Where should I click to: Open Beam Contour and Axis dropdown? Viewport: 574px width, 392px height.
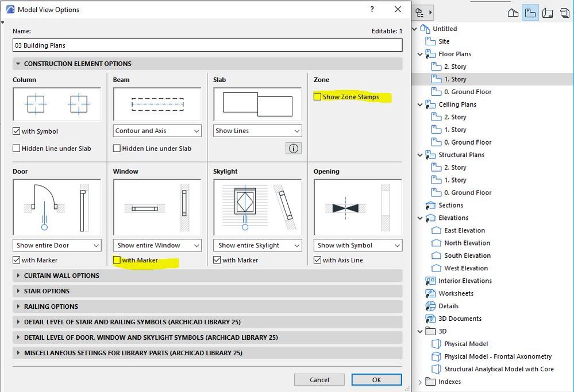[x=157, y=131]
